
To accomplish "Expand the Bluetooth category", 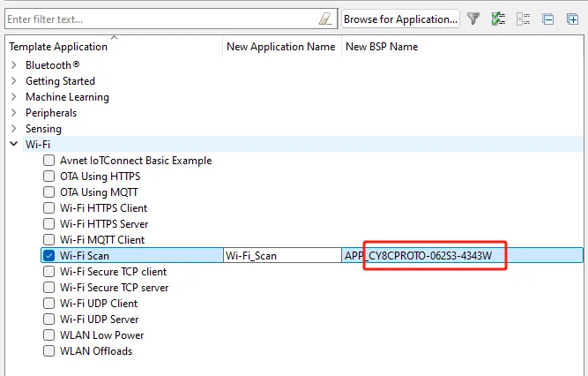I will [14, 65].
